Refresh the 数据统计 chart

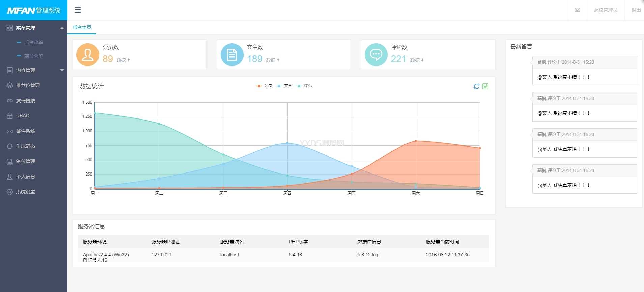pos(476,86)
